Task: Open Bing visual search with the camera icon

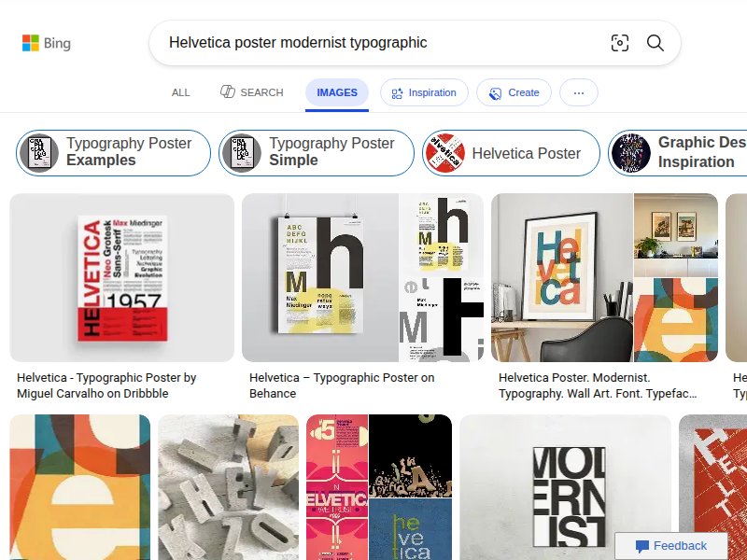Action: tap(620, 43)
